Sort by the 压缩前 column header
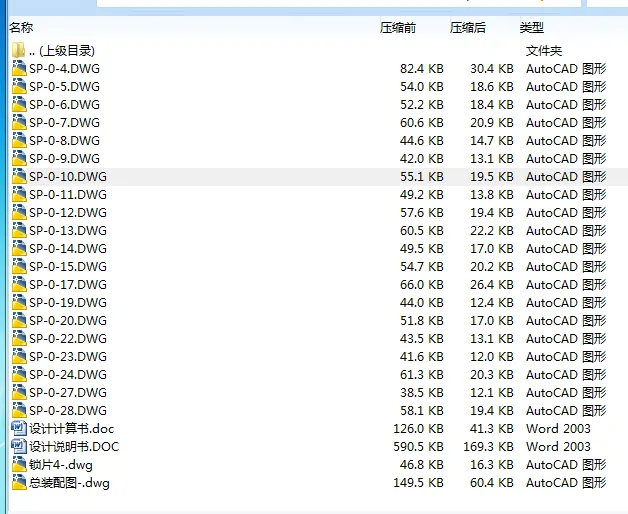 [x=398, y=28]
